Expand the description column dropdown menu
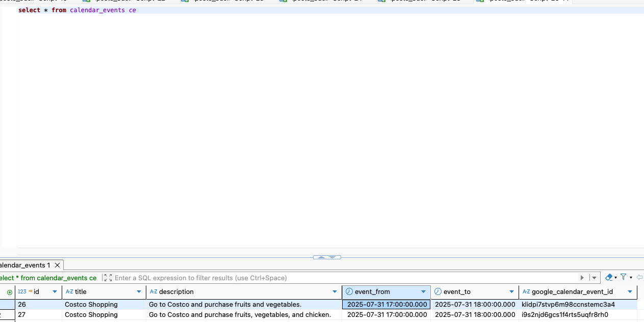The image size is (644, 322). [335, 291]
